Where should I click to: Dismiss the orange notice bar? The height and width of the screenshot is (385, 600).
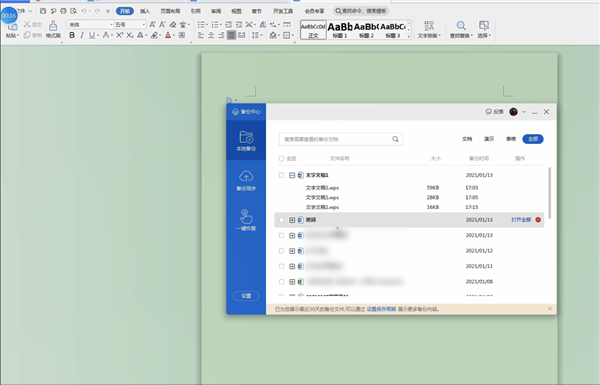pyautogui.click(x=550, y=309)
